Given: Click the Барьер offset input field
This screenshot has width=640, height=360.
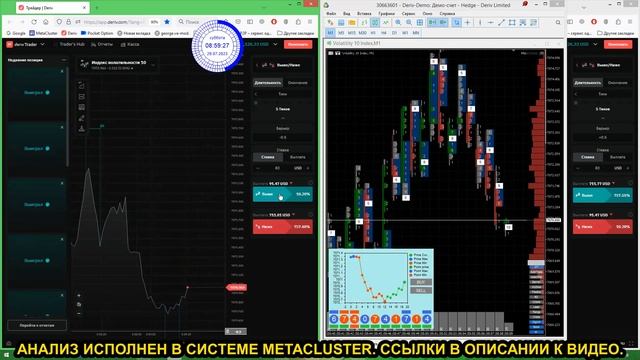Looking at the screenshot, I should point(283,138).
